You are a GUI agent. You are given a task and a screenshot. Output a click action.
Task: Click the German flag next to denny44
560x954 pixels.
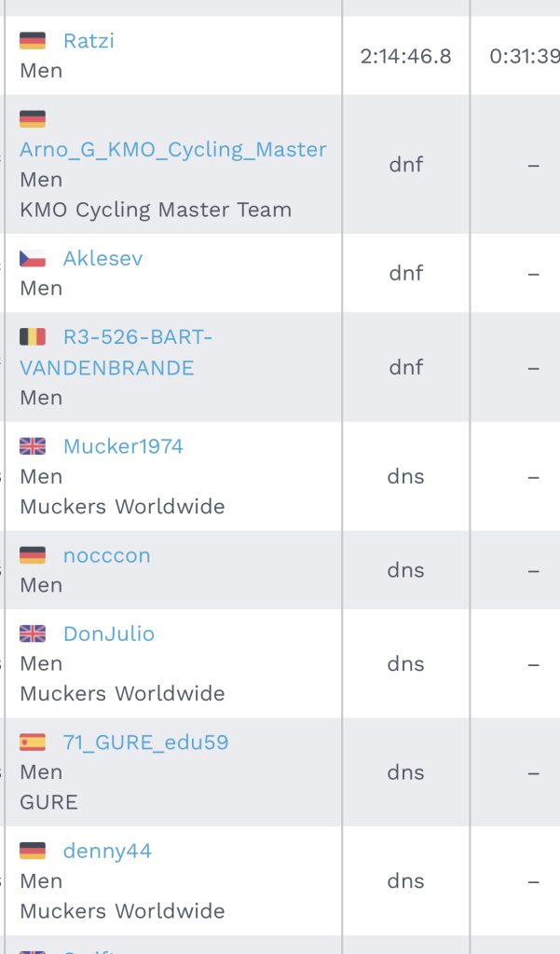click(x=33, y=851)
